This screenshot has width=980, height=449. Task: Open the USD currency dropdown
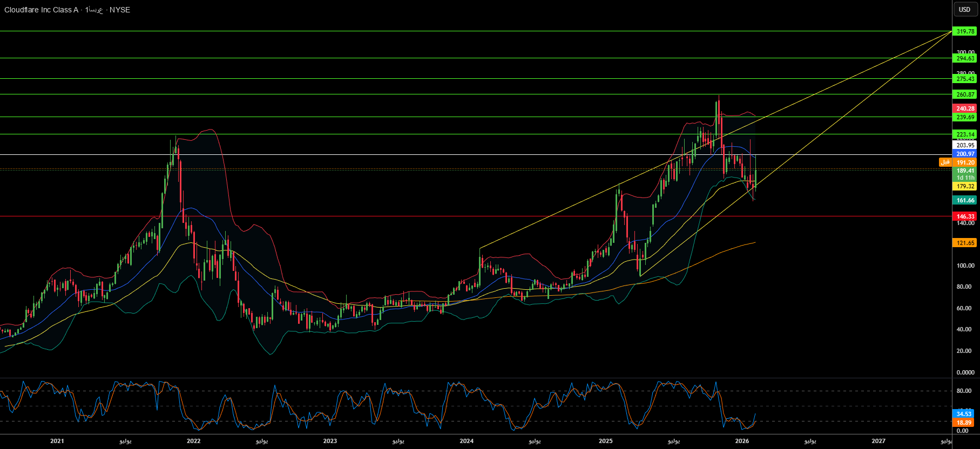[964, 10]
